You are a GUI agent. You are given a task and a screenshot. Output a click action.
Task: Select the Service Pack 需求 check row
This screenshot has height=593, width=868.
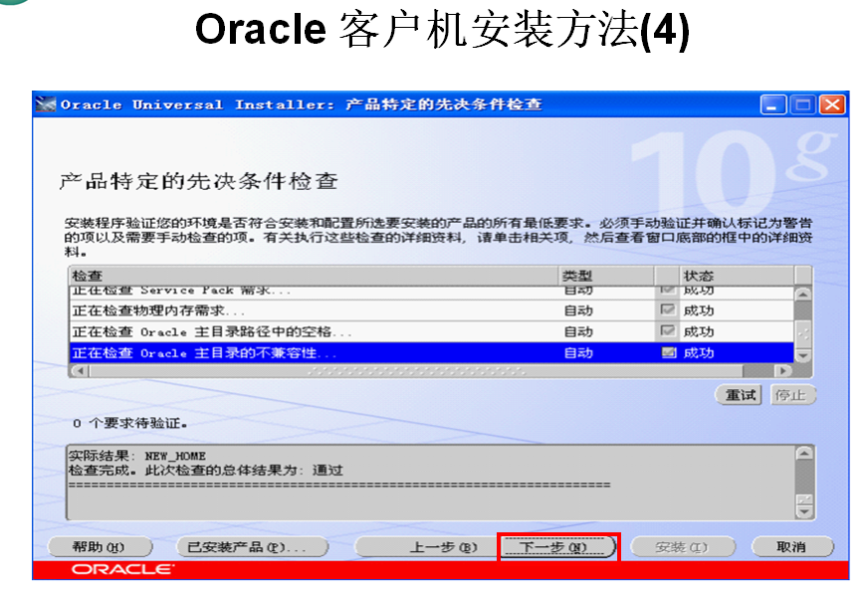(432, 291)
